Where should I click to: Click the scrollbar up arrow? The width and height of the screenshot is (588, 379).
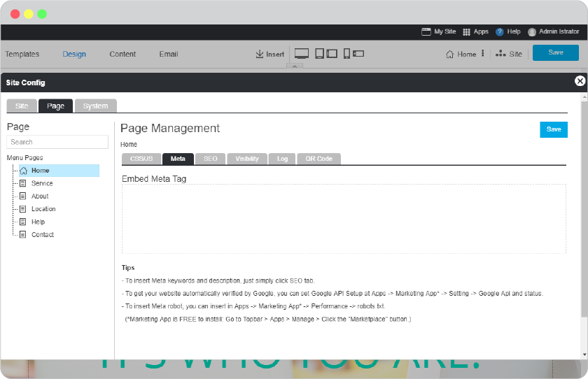pyautogui.click(x=584, y=97)
